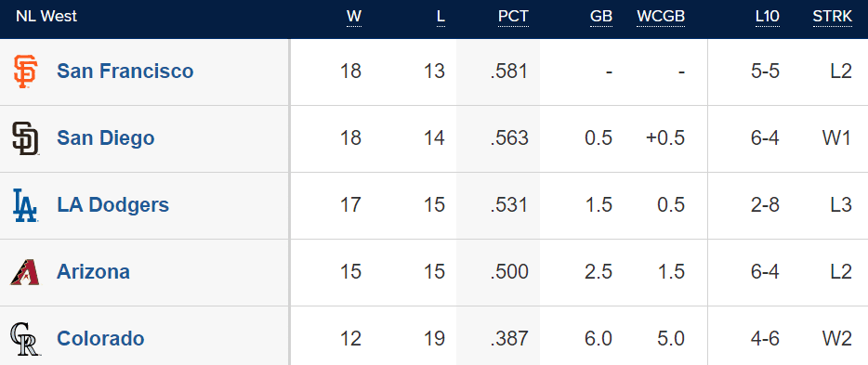The image size is (868, 365).
Task: Click the San Francisco Giants logo
Action: [25, 72]
